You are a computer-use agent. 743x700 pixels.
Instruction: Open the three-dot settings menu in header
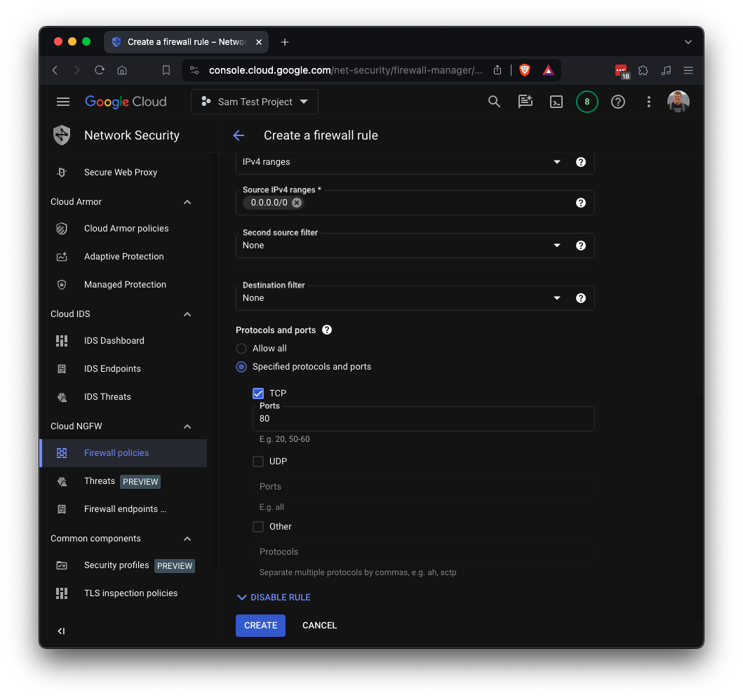pyautogui.click(x=649, y=102)
